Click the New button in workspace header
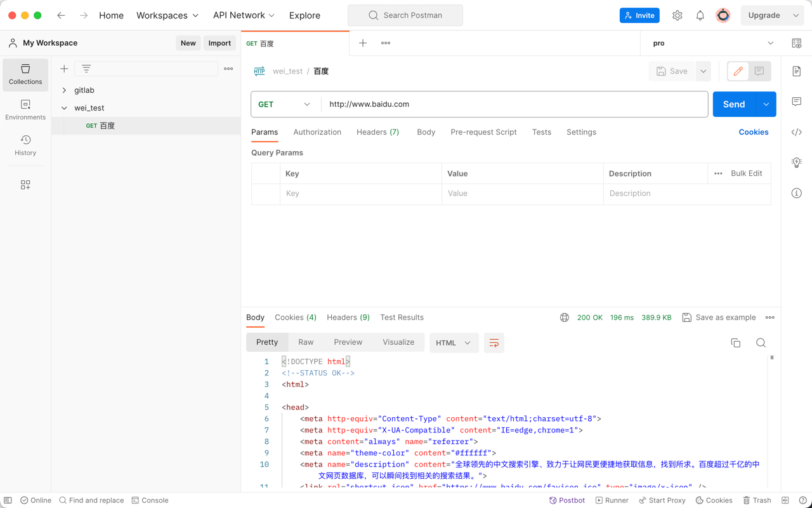Screen dimensions: 812x508 tap(188, 43)
